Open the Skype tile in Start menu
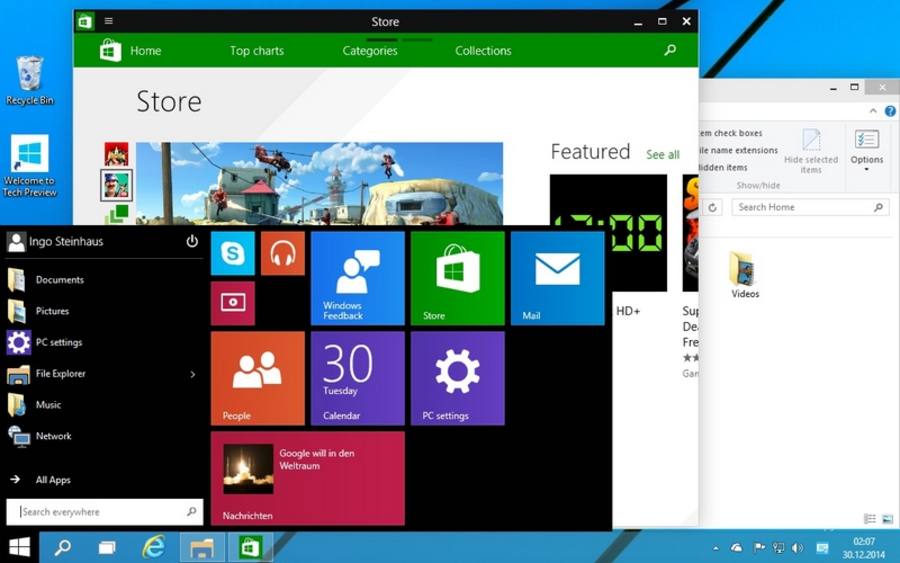900x563 pixels. pyautogui.click(x=232, y=253)
